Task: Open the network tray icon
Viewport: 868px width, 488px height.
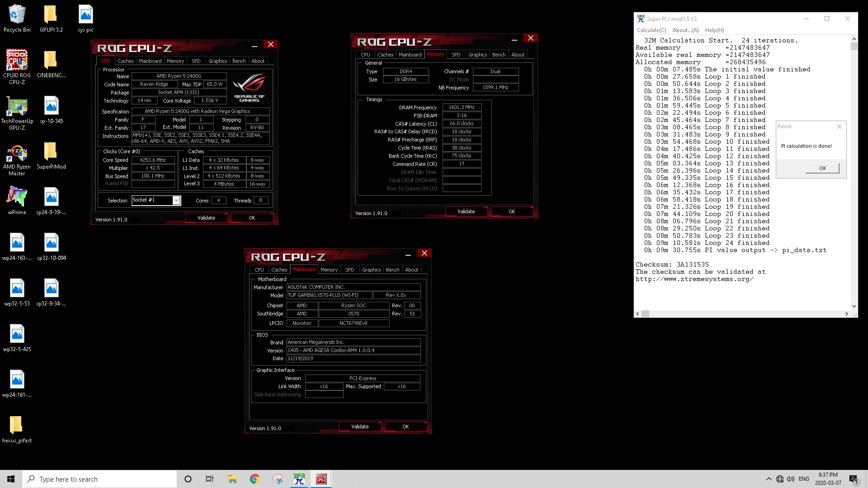Action: point(780,479)
